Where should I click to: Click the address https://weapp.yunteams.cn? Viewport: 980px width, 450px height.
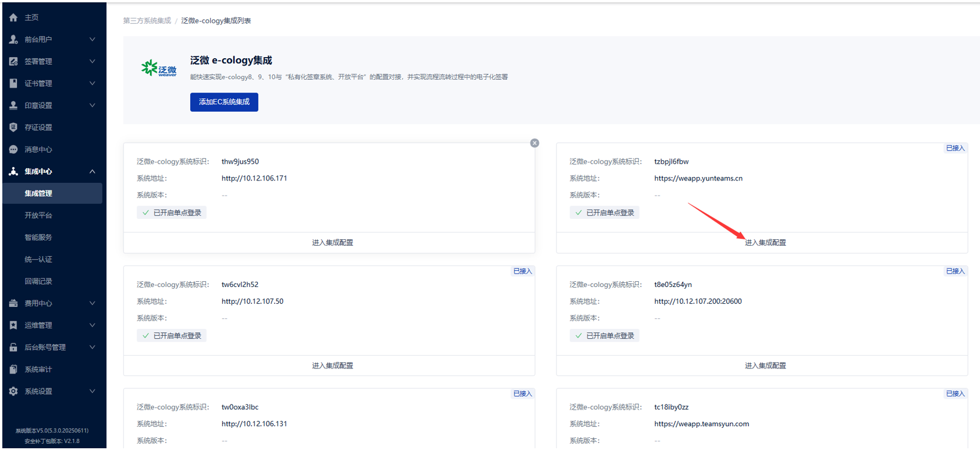[698, 179]
